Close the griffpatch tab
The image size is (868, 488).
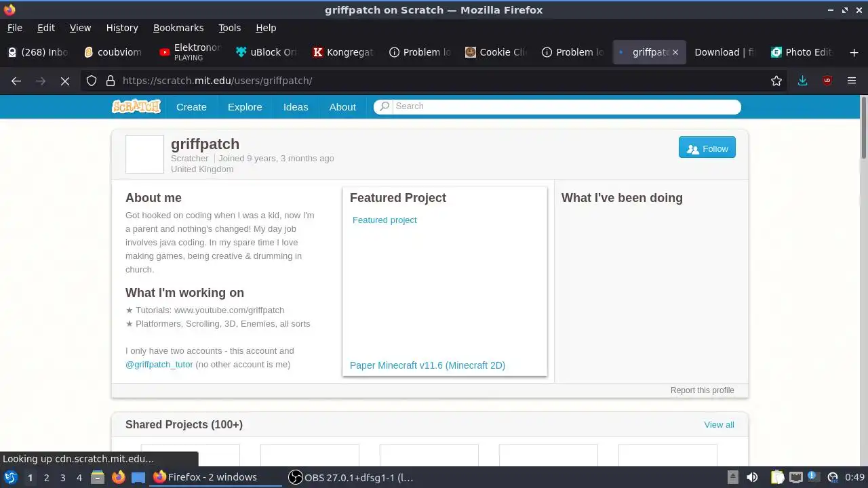coord(675,52)
